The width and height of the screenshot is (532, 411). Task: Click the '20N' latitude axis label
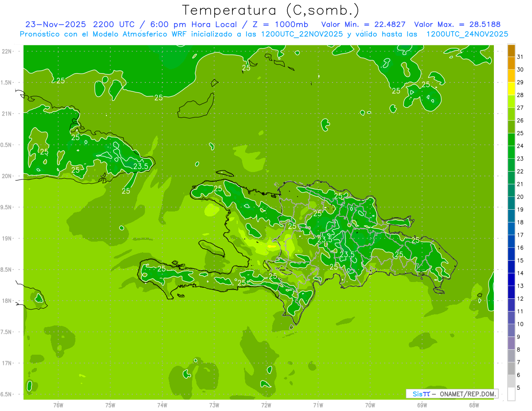tap(7, 176)
